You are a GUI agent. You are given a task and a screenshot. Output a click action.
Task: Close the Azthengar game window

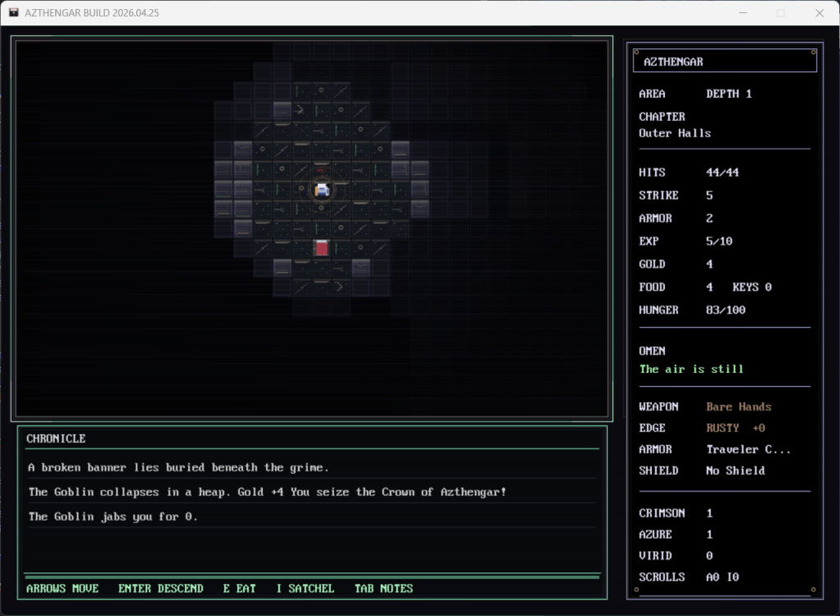819,13
